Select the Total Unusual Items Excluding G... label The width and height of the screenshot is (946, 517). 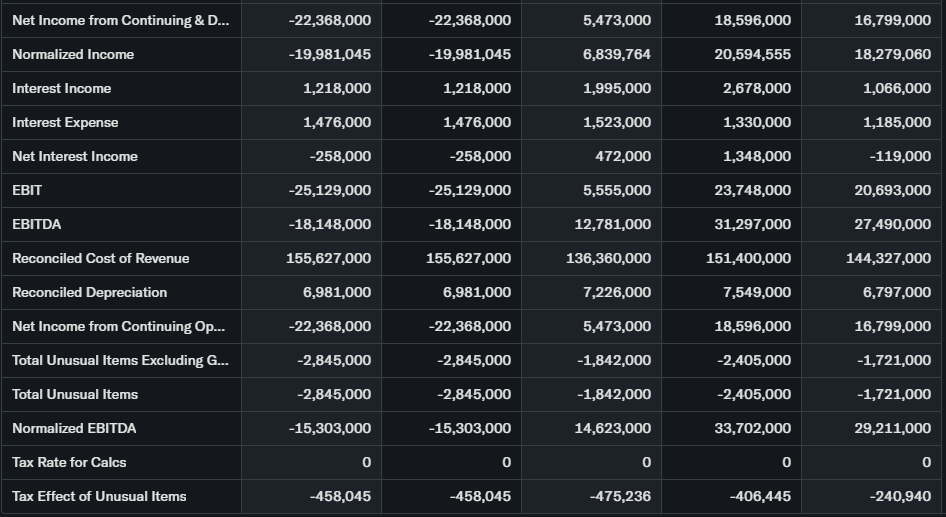[x=120, y=360]
